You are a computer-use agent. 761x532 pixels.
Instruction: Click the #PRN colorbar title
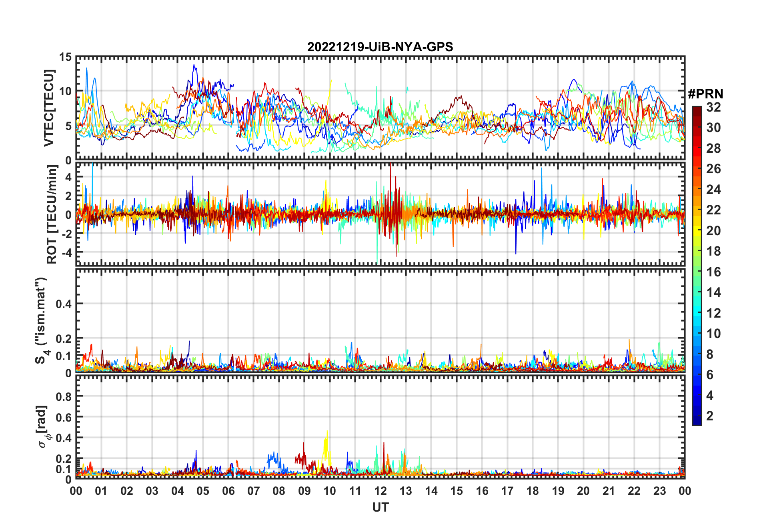pyautogui.click(x=705, y=94)
